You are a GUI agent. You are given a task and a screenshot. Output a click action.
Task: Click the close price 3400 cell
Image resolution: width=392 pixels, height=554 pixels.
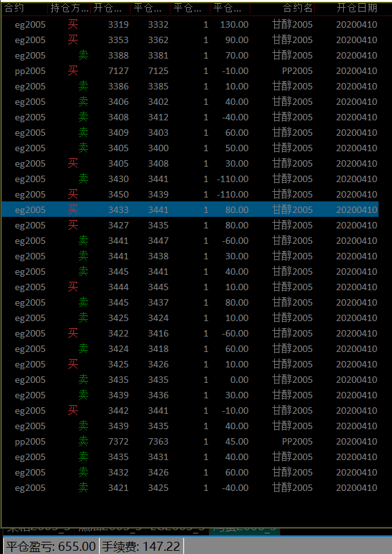(158, 148)
